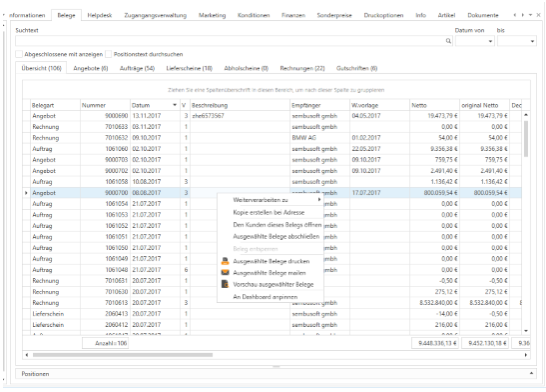The image size is (546, 392).
Task: Open the Datum von date dropdown
Action: (490, 41)
